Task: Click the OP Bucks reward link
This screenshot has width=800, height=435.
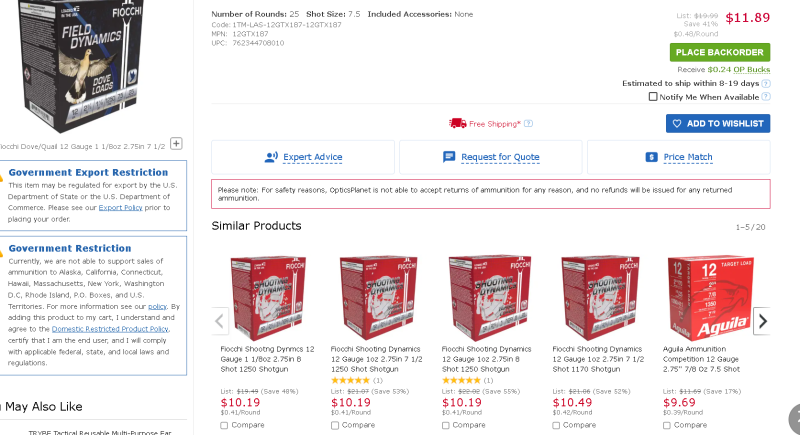Action: [752, 69]
